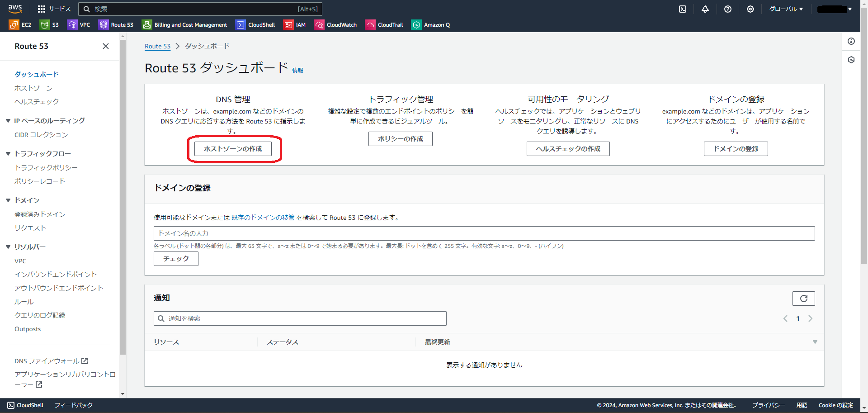Go to next page of 通知
Image resolution: width=868 pixels, height=413 pixels.
tap(811, 318)
